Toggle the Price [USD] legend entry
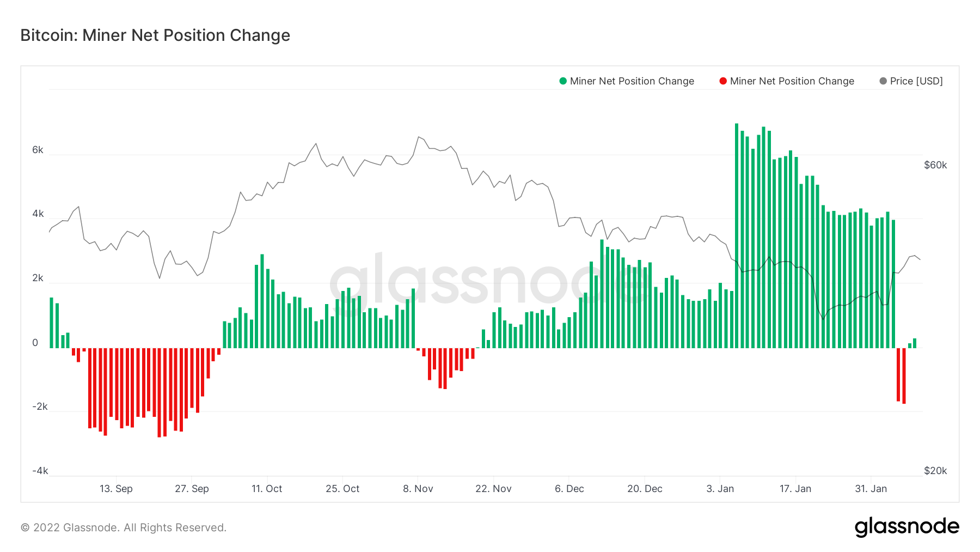 tap(916, 81)
